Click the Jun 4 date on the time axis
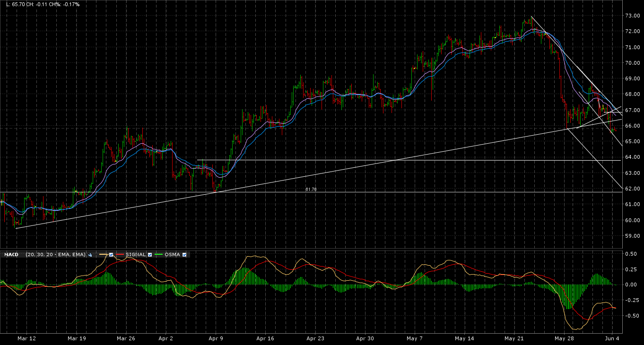 [612, 338]
